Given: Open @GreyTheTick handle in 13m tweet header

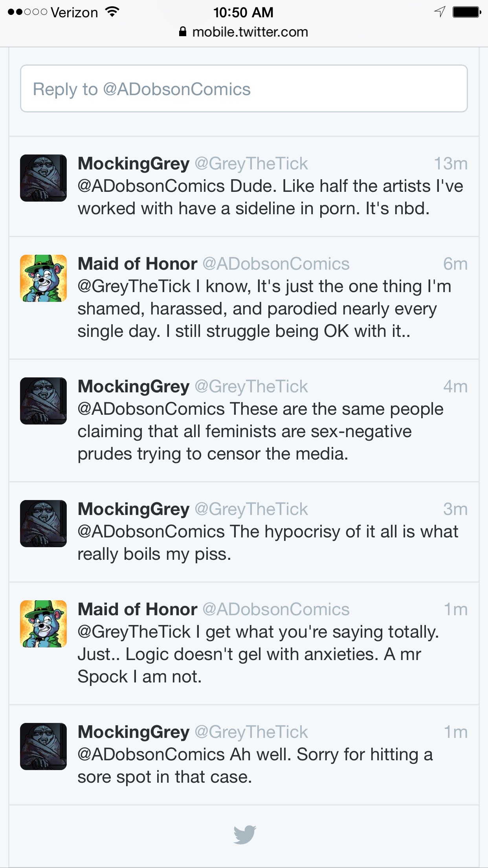Looking at the screenshot, I should (x=251, y=164).
